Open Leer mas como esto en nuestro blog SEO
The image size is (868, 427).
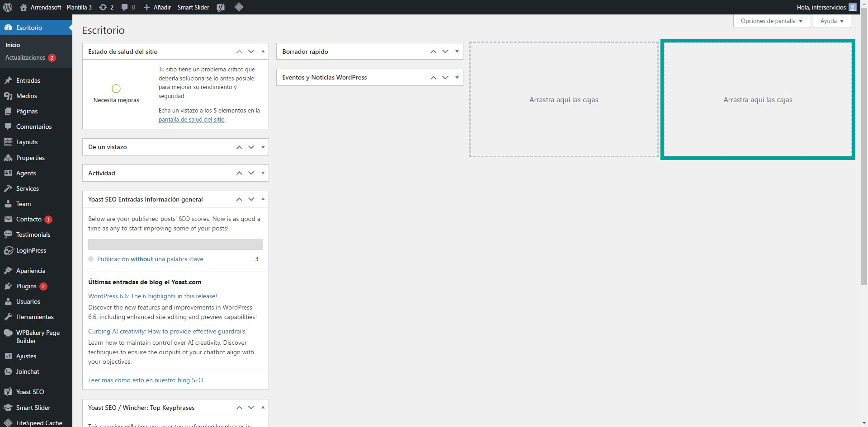coord(146,380)
